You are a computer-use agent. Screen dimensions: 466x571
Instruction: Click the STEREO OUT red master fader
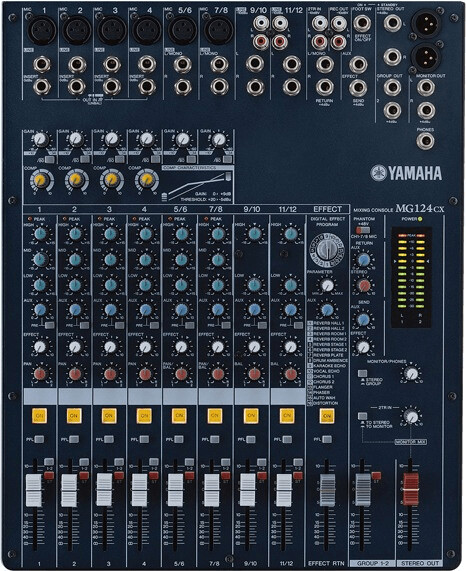coord(410,489)
